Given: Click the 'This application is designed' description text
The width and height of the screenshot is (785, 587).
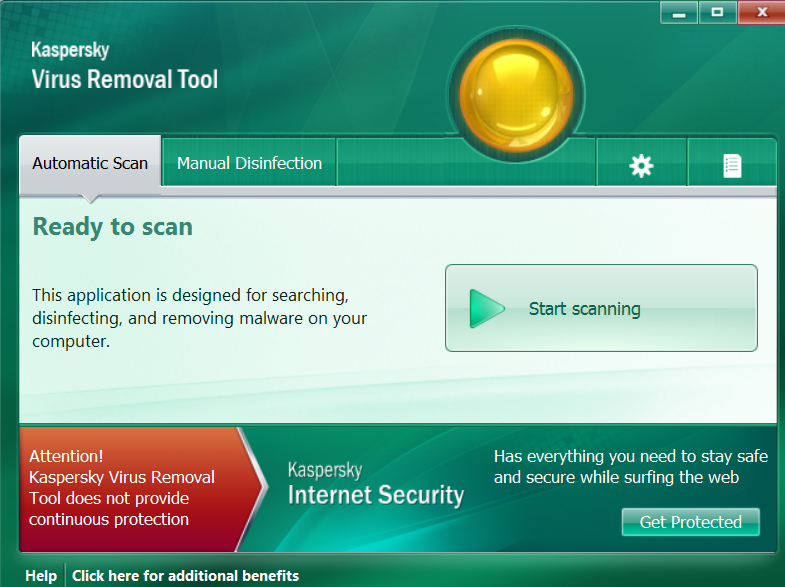Looking at the screenshot, I should click(199, 318).
